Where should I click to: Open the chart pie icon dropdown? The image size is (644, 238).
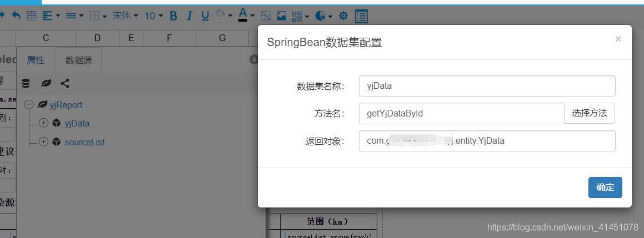point(324,16)
